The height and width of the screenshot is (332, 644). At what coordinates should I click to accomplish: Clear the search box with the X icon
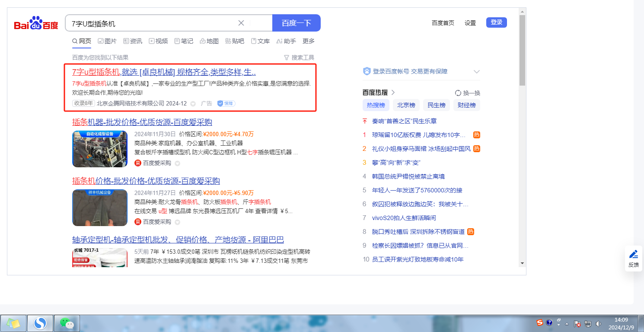click(x=241, y=23)
